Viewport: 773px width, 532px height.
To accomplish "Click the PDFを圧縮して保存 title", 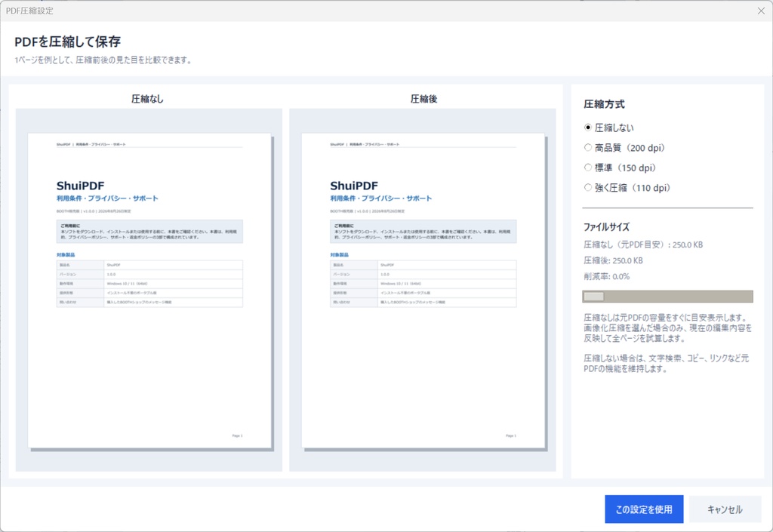I will click(x=67, y=42).
